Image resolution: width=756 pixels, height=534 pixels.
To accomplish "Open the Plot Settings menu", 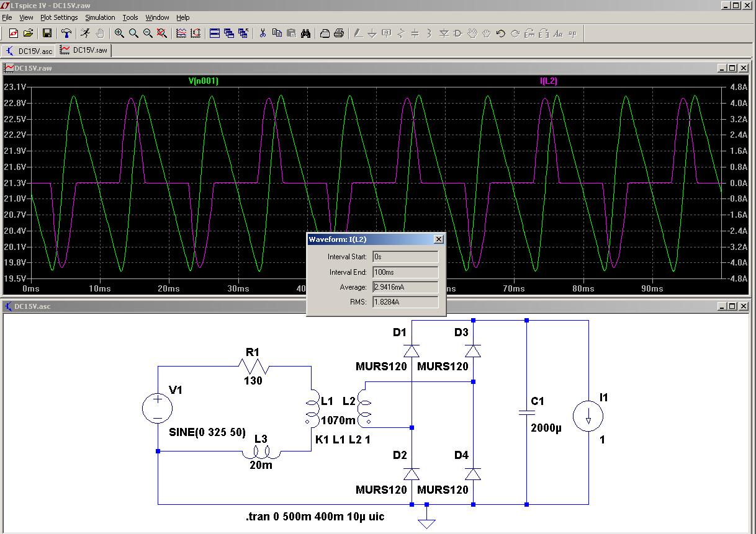I will click(59, 17).
